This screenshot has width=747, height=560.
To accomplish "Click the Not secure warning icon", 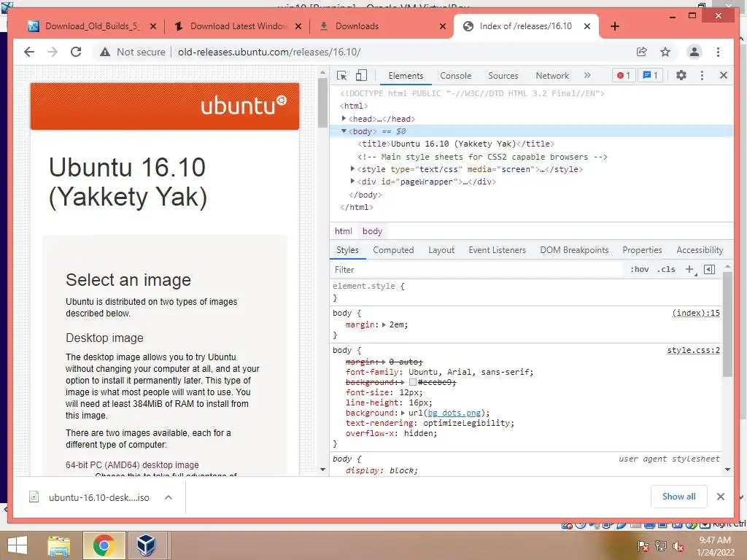I will (105, 52).
